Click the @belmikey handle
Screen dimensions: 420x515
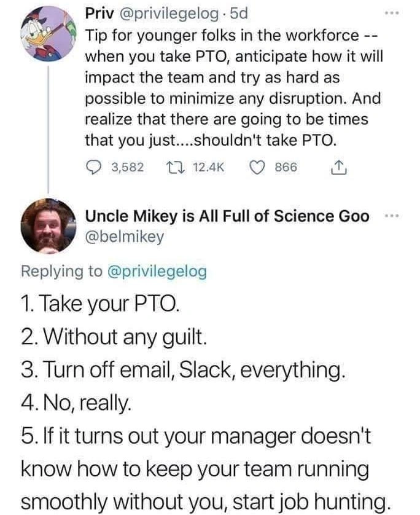tap(124, 236)
